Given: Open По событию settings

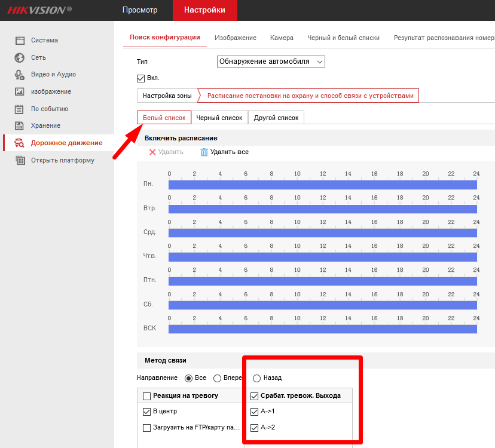Looking at the screenshot, I should (49, 109).
